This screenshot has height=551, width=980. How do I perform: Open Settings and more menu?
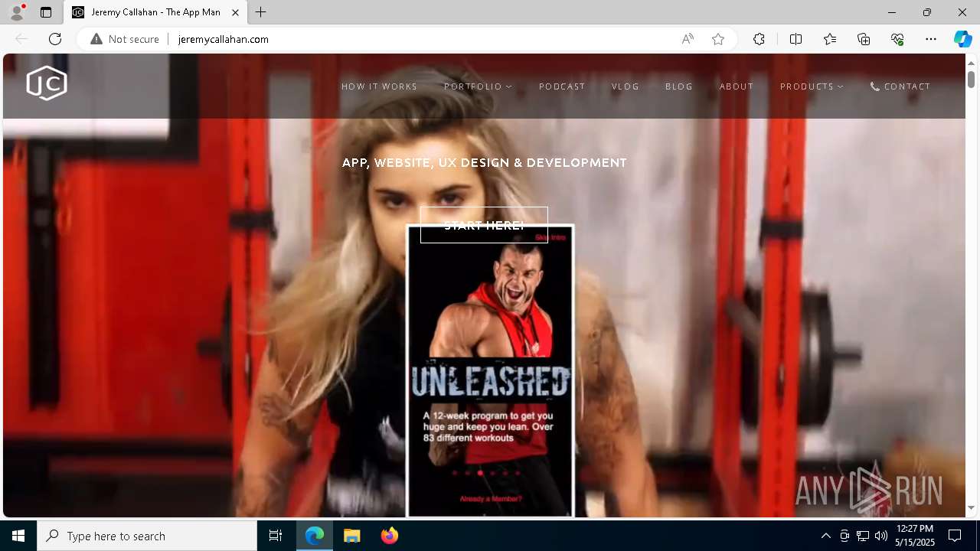point(931,39)
